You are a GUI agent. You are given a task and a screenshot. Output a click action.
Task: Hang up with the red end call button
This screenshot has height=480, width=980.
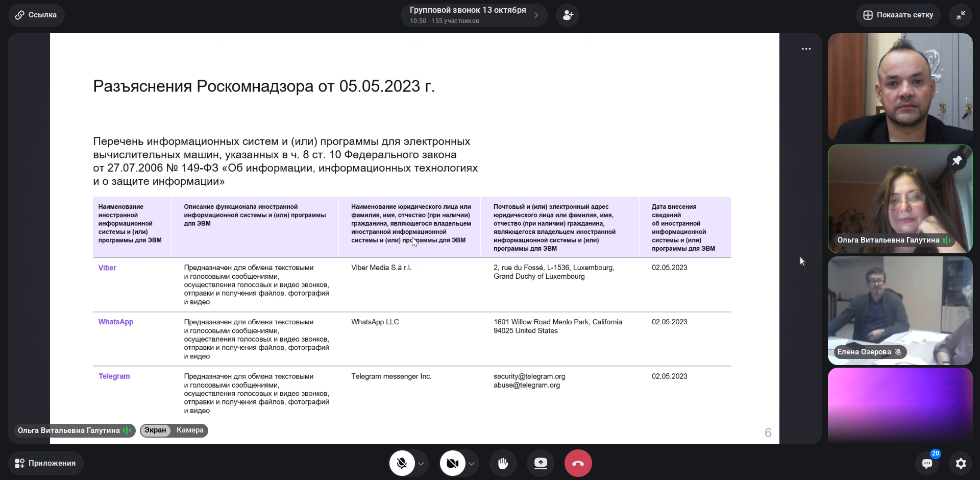click(578, 463)
